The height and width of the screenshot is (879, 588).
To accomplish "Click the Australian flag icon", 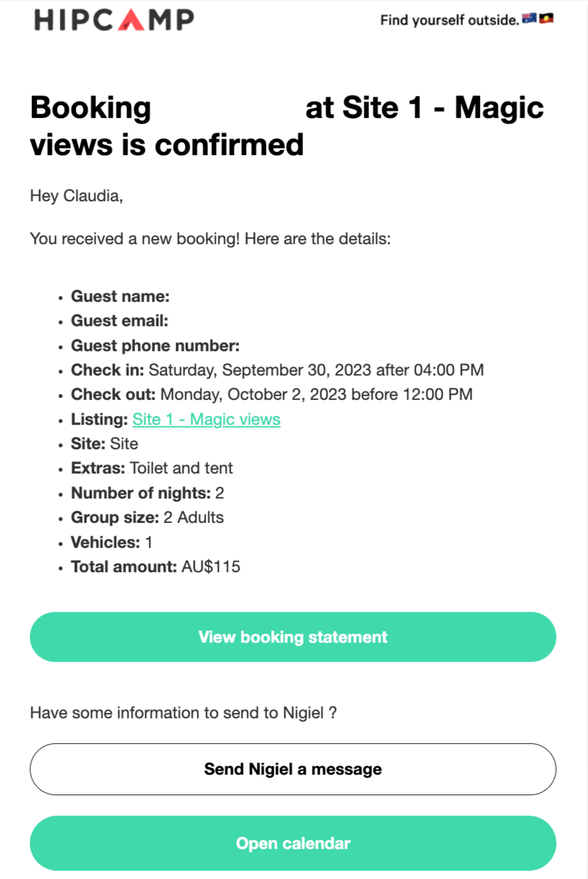I will pyautogui.click(x=529, y=19).
